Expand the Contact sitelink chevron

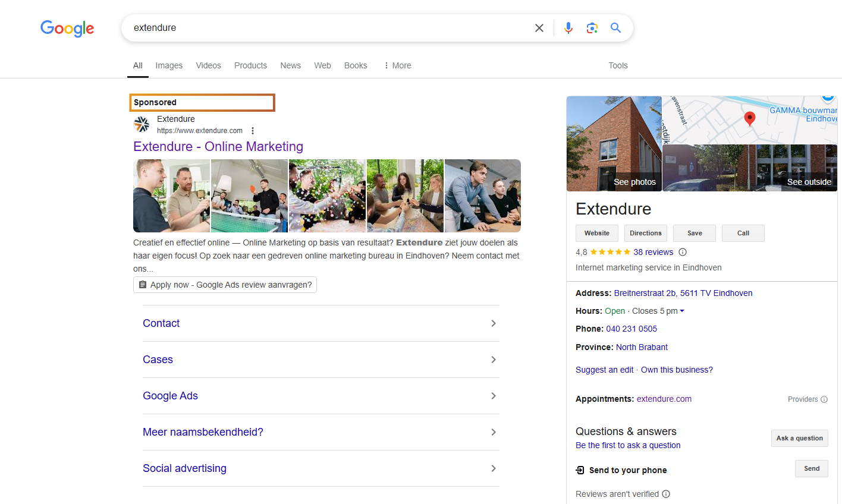point(494,323)
